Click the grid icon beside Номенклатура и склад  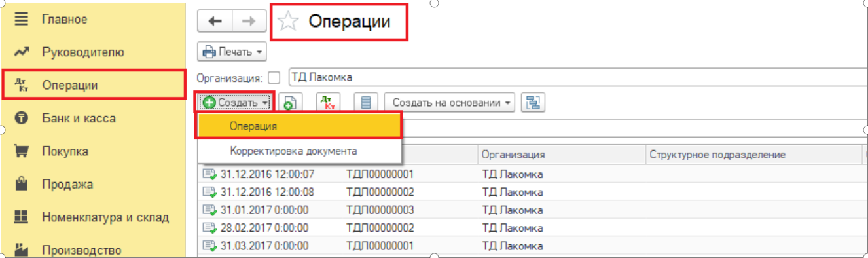point(22,217)
